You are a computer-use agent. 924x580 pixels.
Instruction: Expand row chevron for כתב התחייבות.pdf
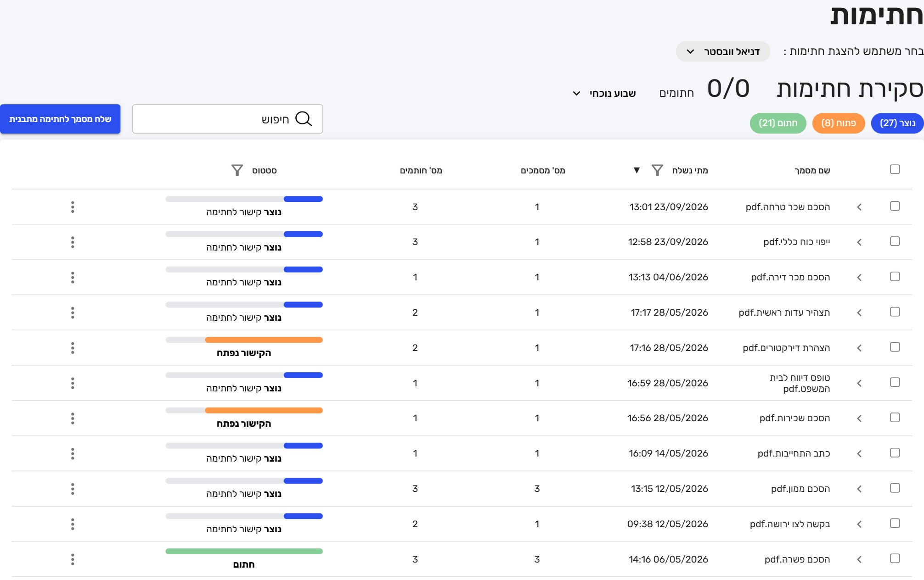coord(859,453)
